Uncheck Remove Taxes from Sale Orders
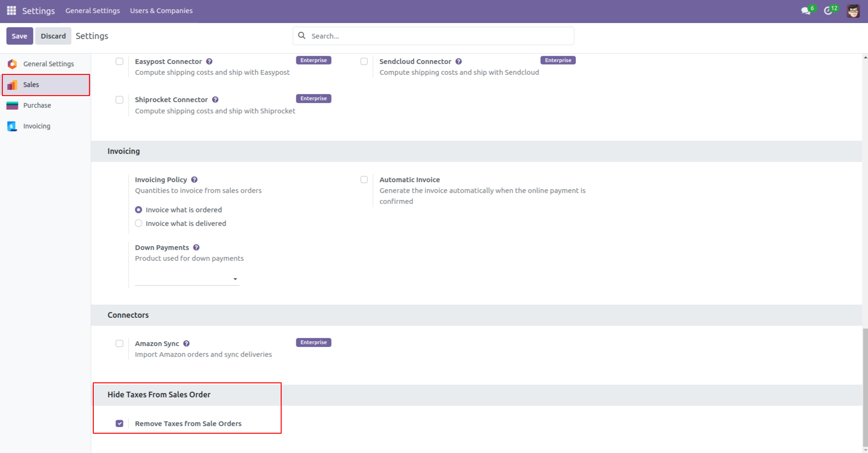Screen dimensions: 868x453 point(119,423)
